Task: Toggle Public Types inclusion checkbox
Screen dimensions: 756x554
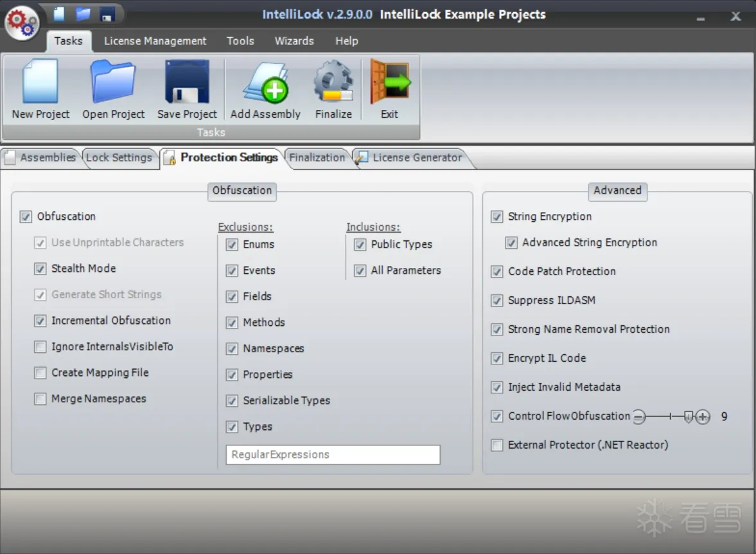Action: 360,245
